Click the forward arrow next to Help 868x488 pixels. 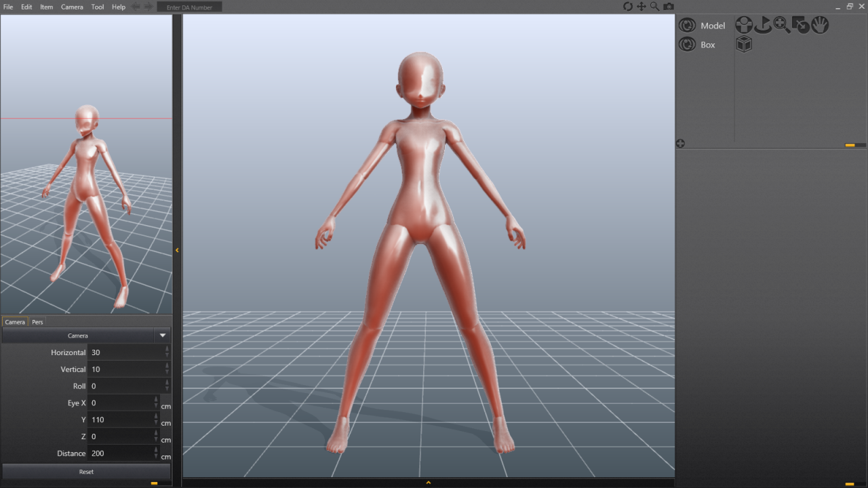click(x=149, y=7)
